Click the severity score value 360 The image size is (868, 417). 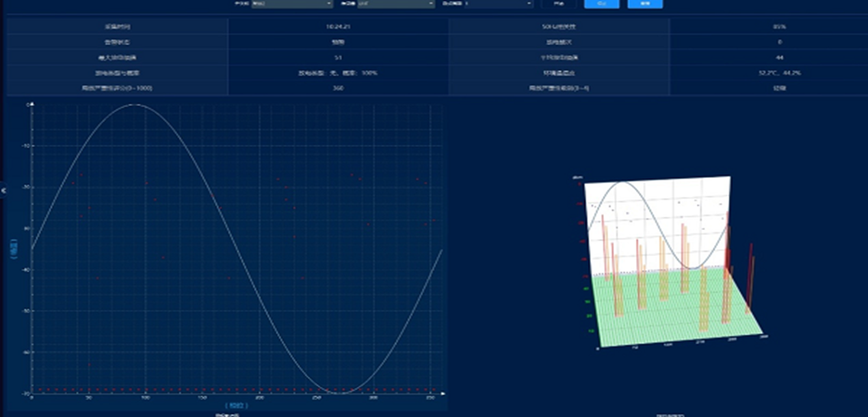point(339,88)
